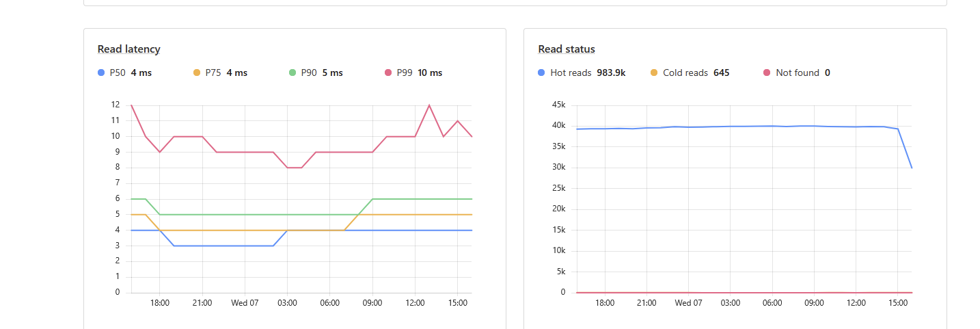Click the Read status chart title
Viewport: 980px width, 329px height.
click(x=567, y=49)
